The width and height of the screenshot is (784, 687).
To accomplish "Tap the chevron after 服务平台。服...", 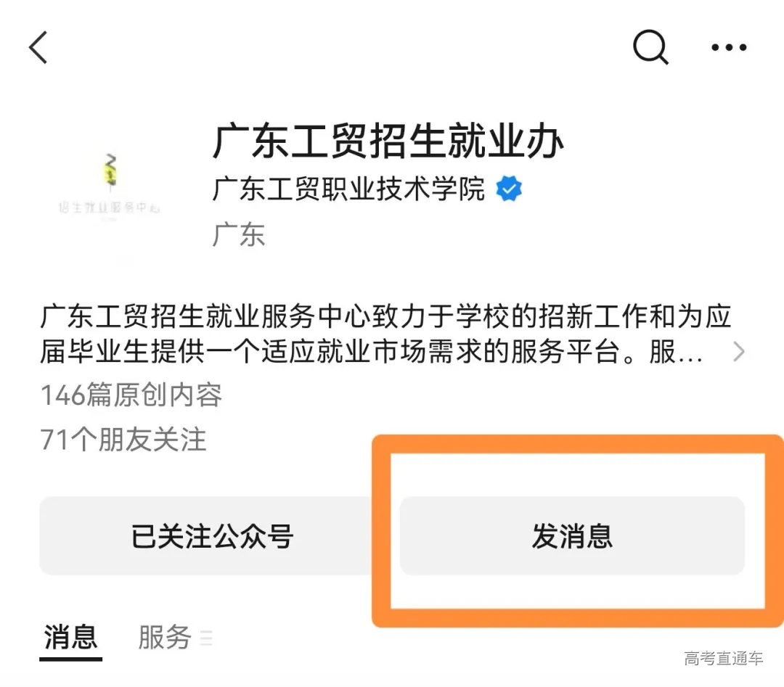I will pyautogui.click(x=739, y=351).
